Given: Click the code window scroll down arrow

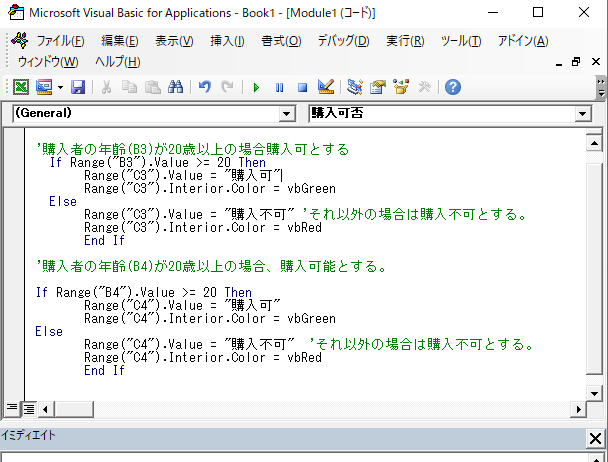Looking at the screenshot, I should point(594,393).
